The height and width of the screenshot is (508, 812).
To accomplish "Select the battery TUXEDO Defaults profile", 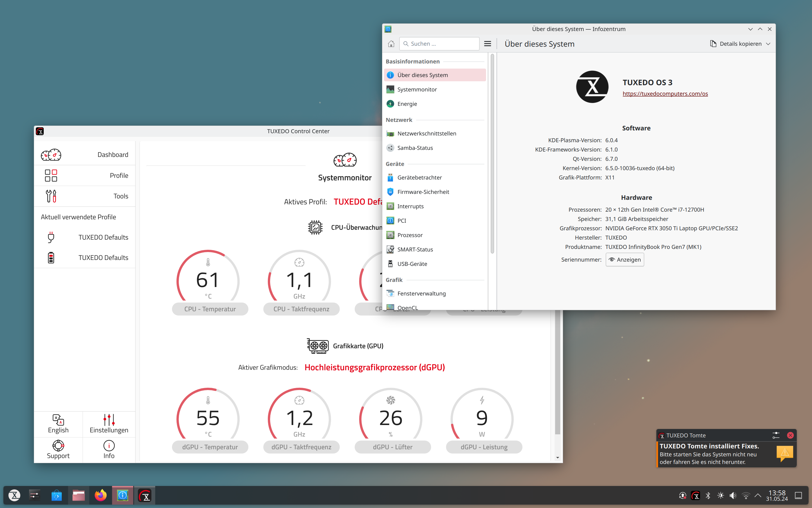I will coord(85,258).
